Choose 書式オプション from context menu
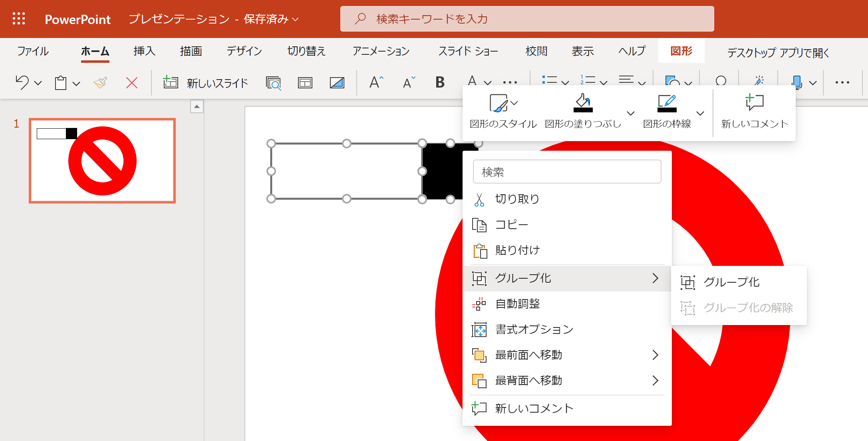Image resolution: width=868 pixels, height=441 pixels. pyautogui.click(x=567, y=329)
